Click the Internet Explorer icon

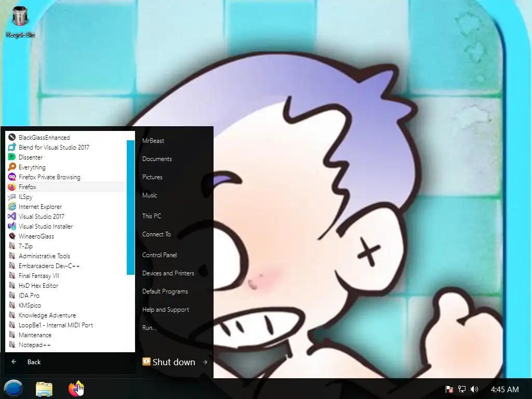[x=12, y=206]
